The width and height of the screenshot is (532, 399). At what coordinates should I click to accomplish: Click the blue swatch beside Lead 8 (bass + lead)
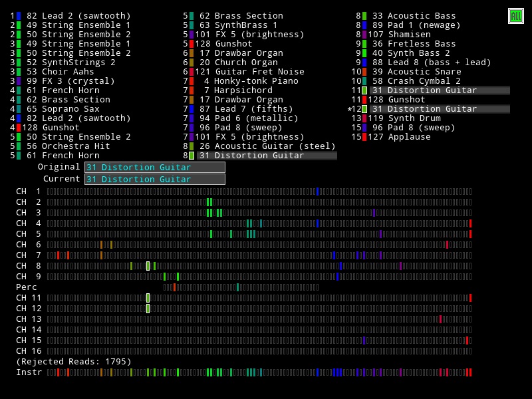[364, 63]
